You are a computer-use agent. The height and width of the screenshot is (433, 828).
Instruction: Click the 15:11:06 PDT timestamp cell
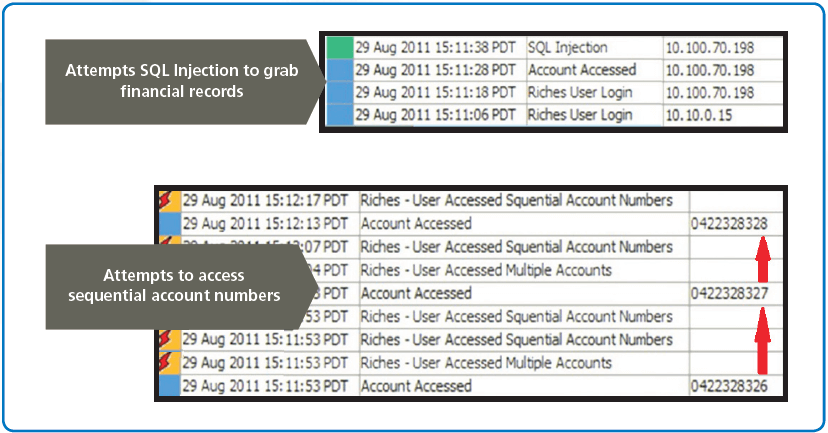(435, 115)
